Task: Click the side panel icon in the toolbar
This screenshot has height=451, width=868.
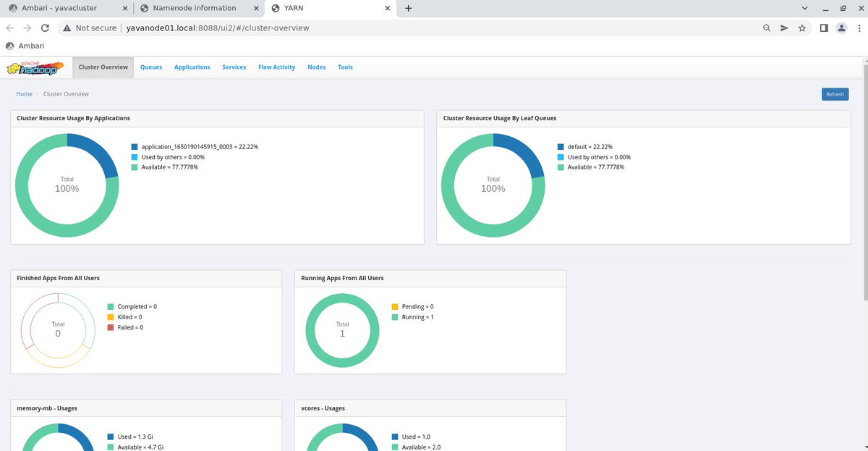Action: 822,28
